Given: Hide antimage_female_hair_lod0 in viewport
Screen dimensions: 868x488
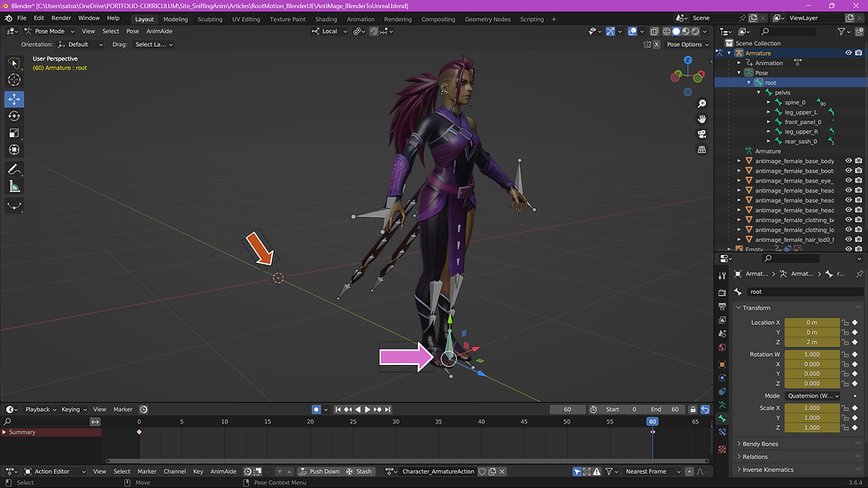Looking at the screenshot, I should [x=849, y=240].
